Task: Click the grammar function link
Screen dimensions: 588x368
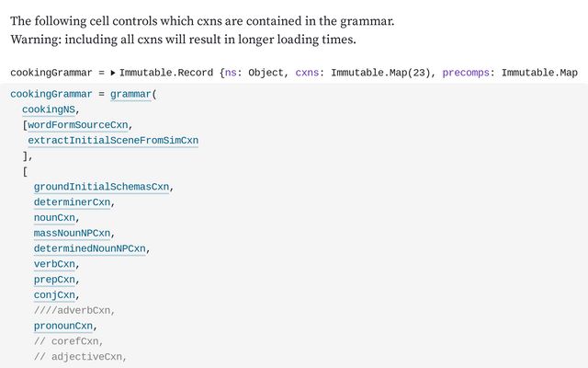Action: [x=131, y=94]
